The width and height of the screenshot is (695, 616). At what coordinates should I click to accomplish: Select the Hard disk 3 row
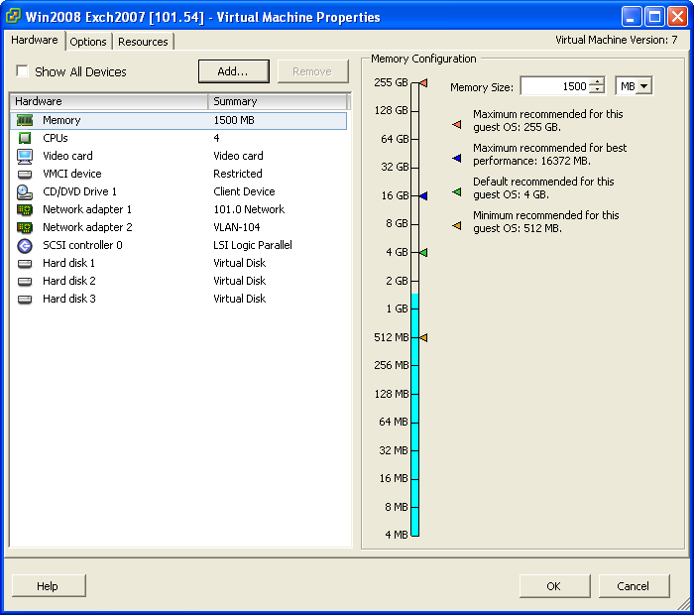pyautogui.click(x=178, y=299)
